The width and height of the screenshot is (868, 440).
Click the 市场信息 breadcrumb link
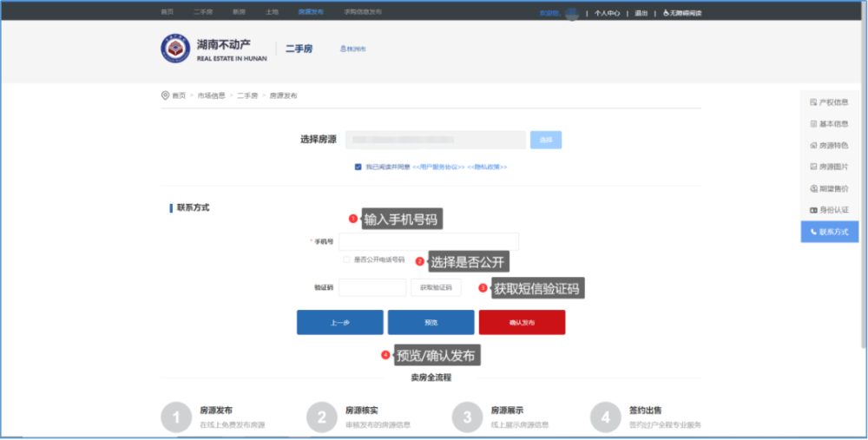(212, 95)
